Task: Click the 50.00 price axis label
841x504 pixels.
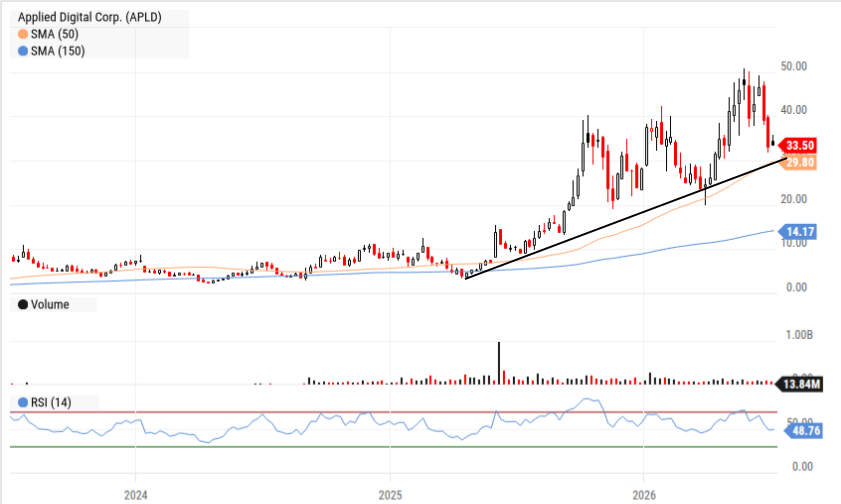Action: pyautogui.click(x=794, y=66)
